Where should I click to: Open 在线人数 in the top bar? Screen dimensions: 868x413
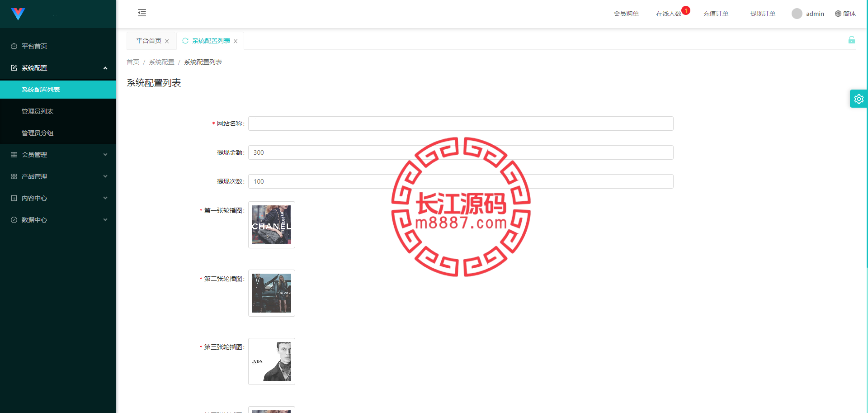pyautogui.click(x=669, y=14)
